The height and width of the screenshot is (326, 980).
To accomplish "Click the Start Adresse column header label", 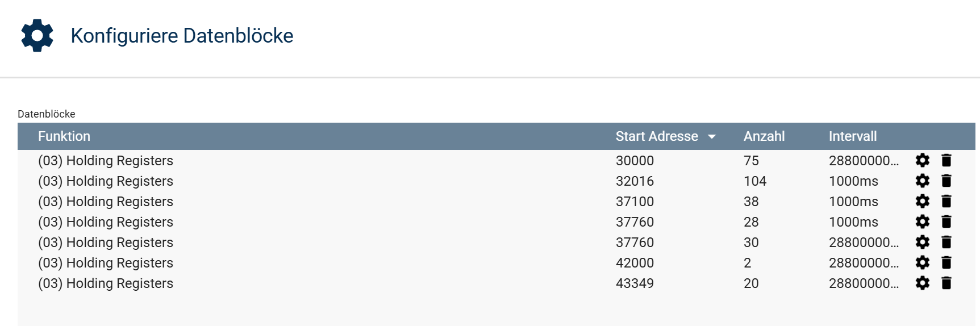I will pos(657,136).
